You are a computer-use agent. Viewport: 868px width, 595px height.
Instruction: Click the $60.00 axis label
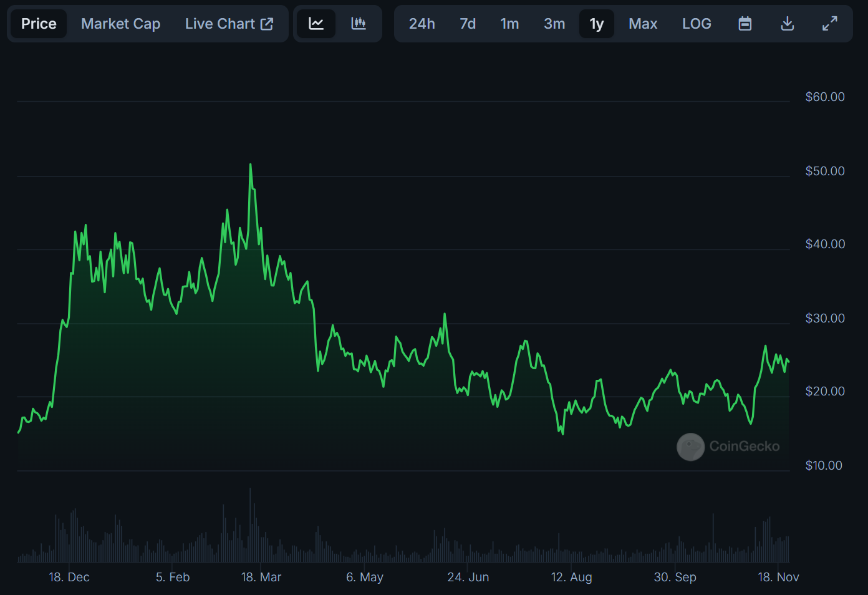coord(825,97)
